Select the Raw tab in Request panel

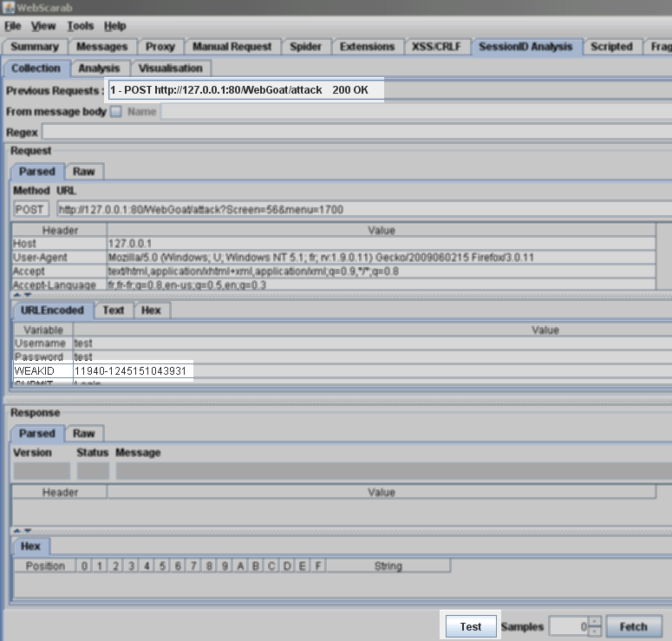click(84, 172)
